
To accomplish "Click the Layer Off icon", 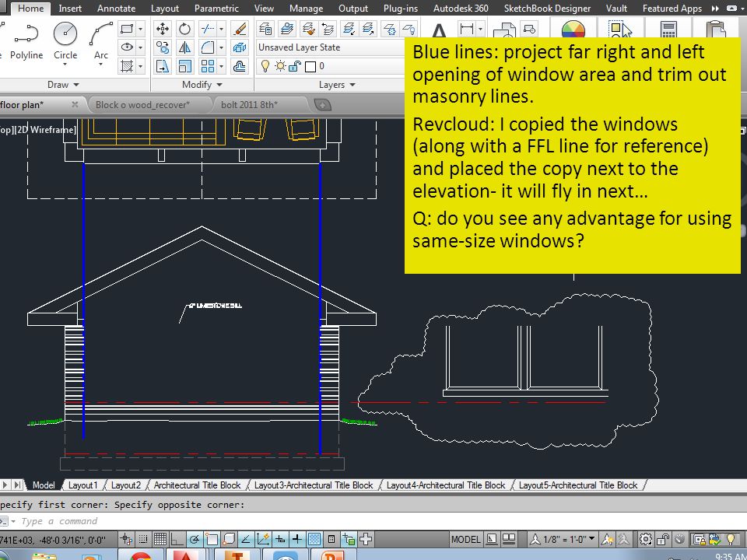I will 409,29.
